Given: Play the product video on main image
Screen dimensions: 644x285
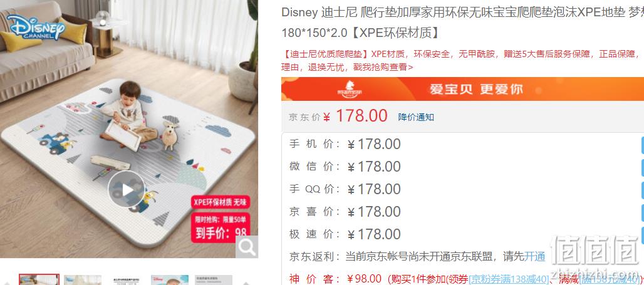Looking at the screenshot, I should coord(127,189).
